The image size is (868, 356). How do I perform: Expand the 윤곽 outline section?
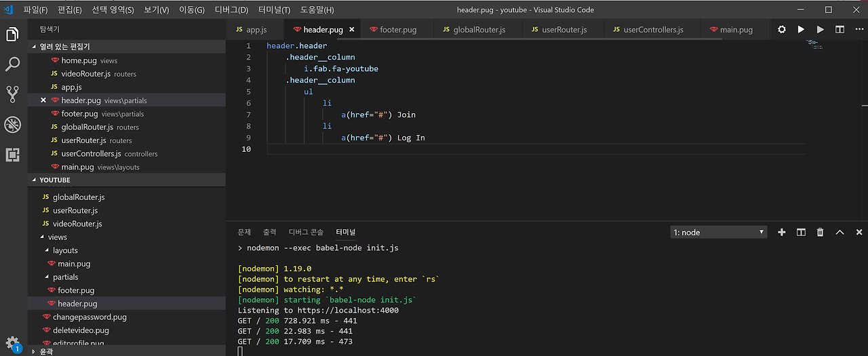coord(127,351)
